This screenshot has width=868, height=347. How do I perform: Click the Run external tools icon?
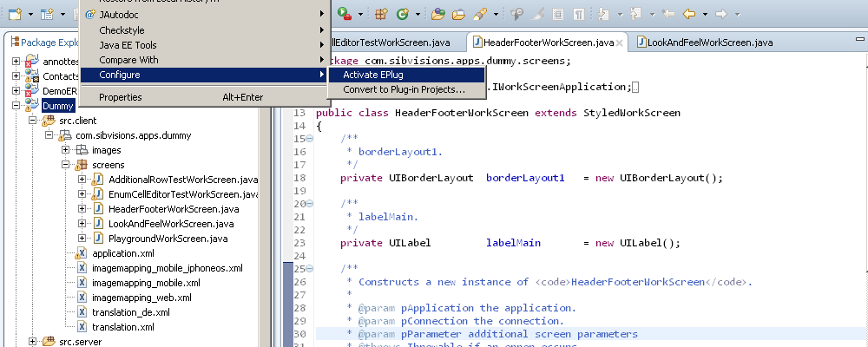pyautogui.click(x=345, y=15)
